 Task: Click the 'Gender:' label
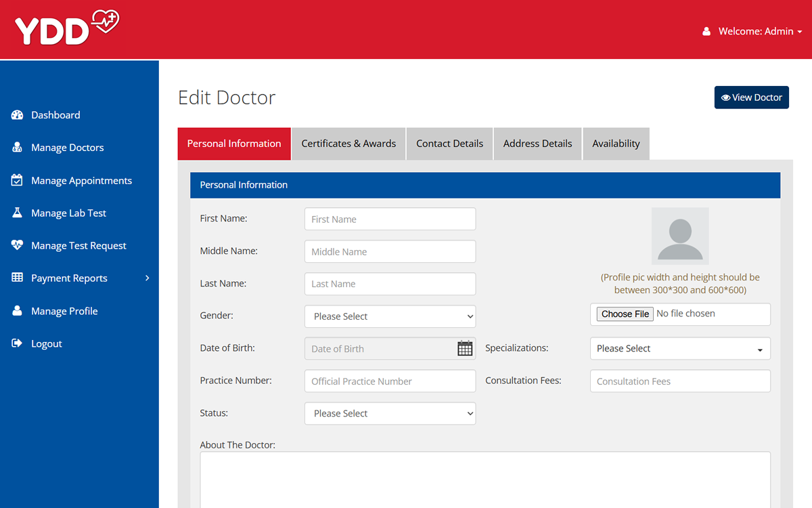point(217,316)
